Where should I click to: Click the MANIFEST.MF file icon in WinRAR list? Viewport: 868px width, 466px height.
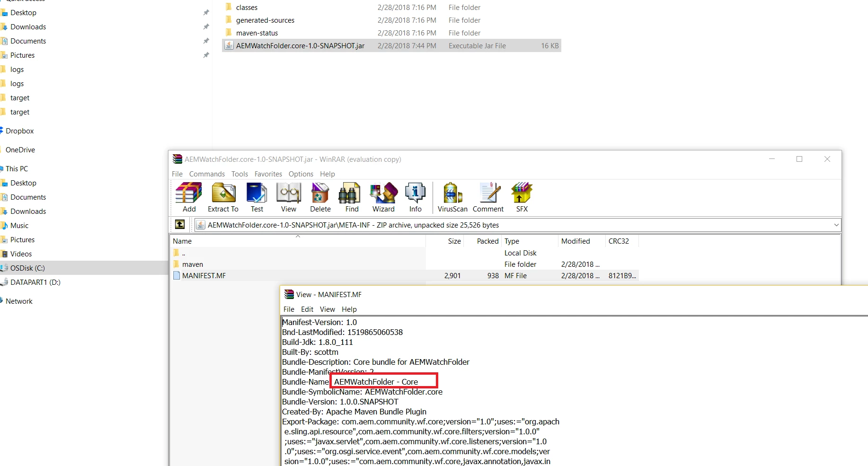point(177,275)
